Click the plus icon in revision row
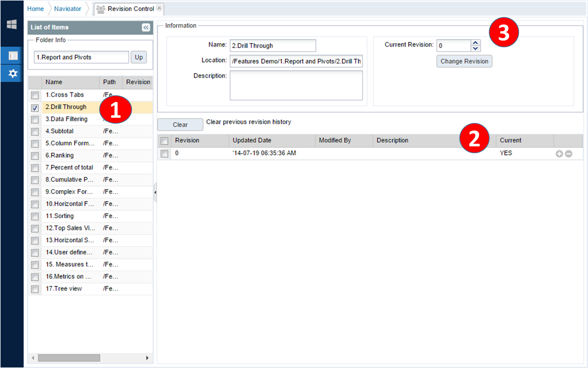588x368 pixels. coord(559,154)
